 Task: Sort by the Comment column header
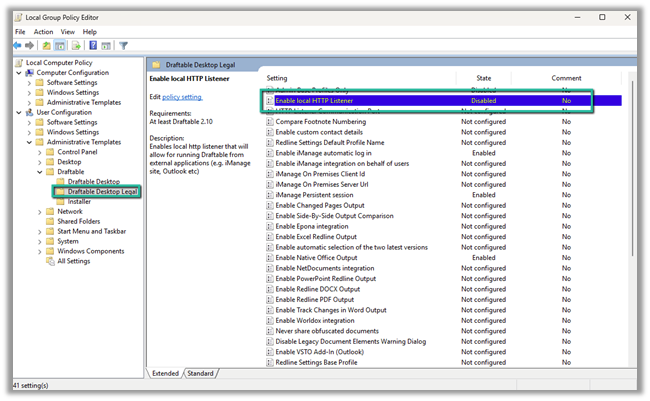click(x=566, y=78)
